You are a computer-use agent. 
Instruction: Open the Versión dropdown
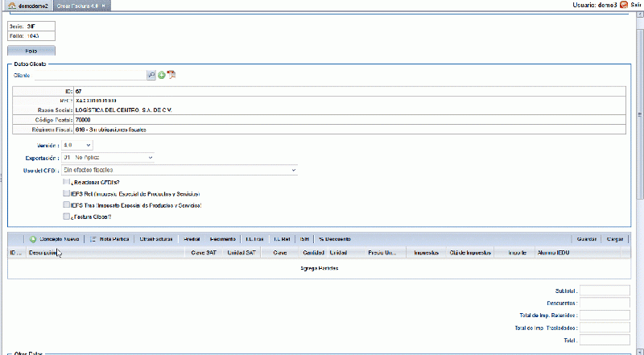point(77,145)
